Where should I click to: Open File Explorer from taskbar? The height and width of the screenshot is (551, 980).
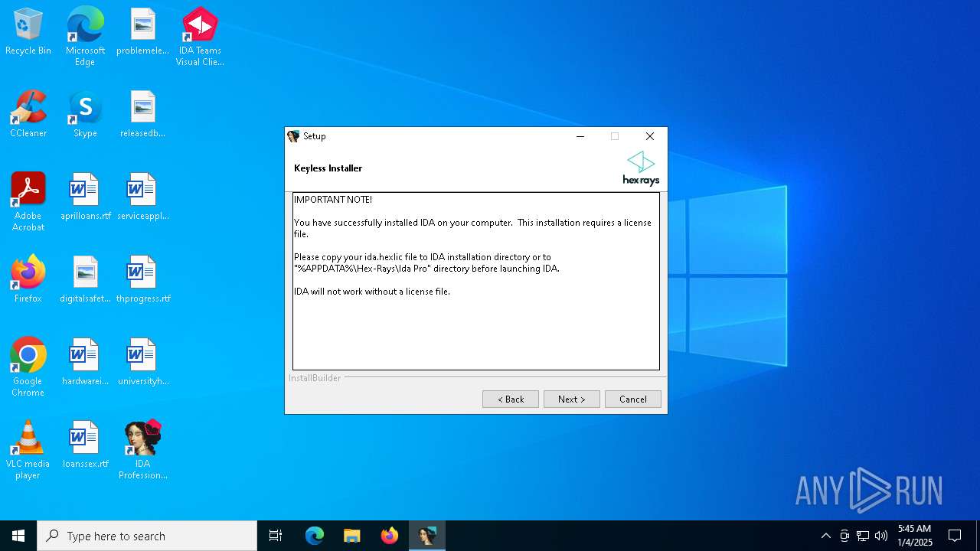click(352, 536)
